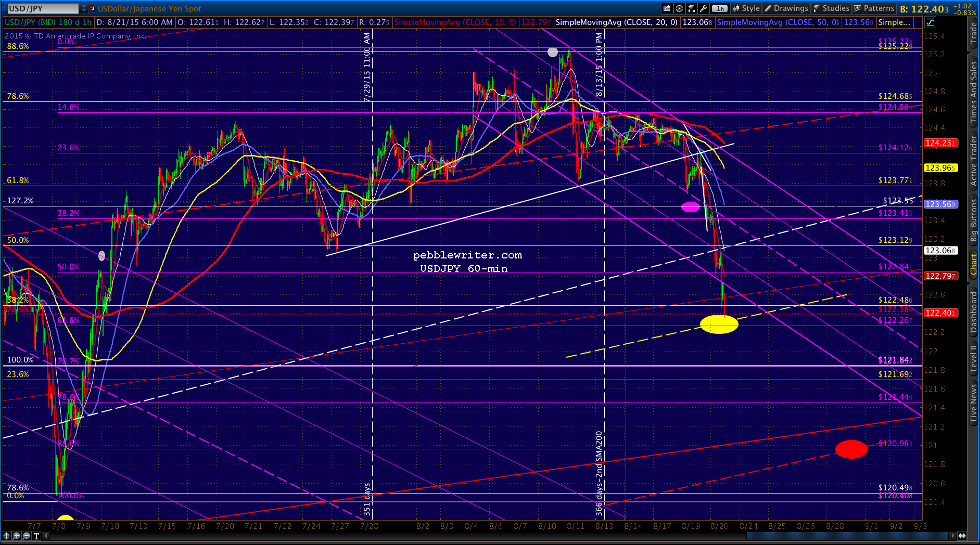980x545 pixels.
Task: Open the Style menu
Action: coord(746,8)
